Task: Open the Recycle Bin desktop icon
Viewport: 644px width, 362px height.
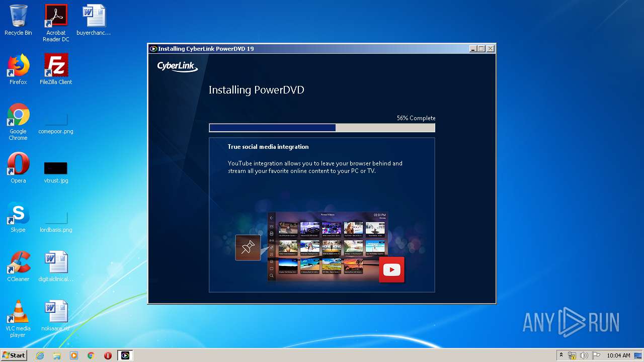Action: 18,21
